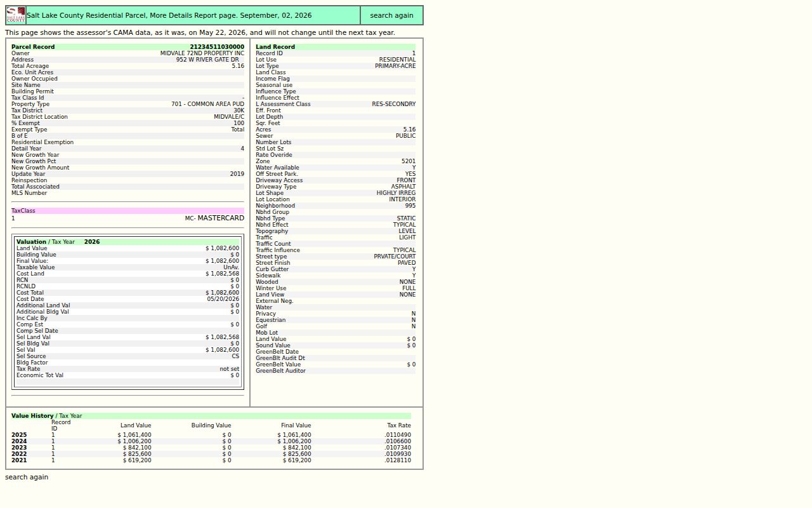Image resolution: width=812 pixels, height=508 pixels.
Task: Select address 952 W RIVER GATE DR
Action: coord(207,60)
